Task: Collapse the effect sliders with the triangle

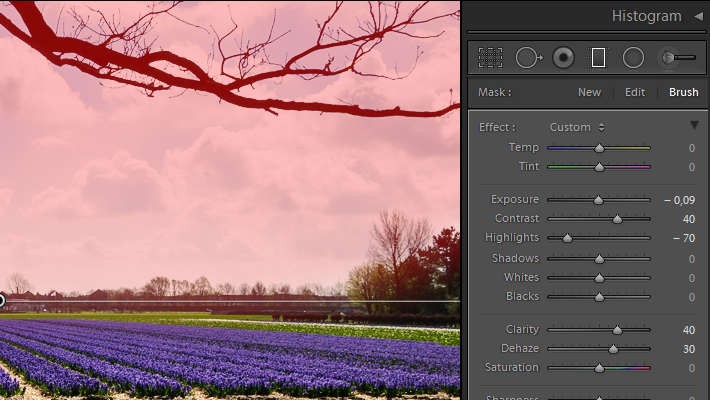Action: [x=694, y=125]
